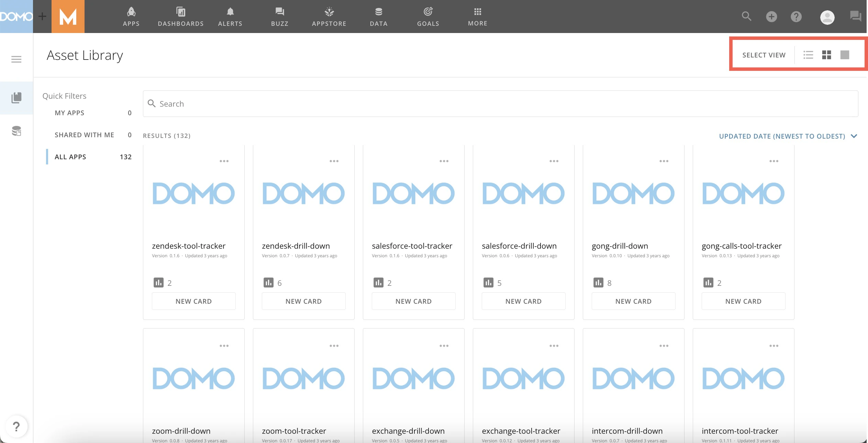This screenshot has width=868, height=443.
Task: Switch to grid view
Action: tap(826, 55)
